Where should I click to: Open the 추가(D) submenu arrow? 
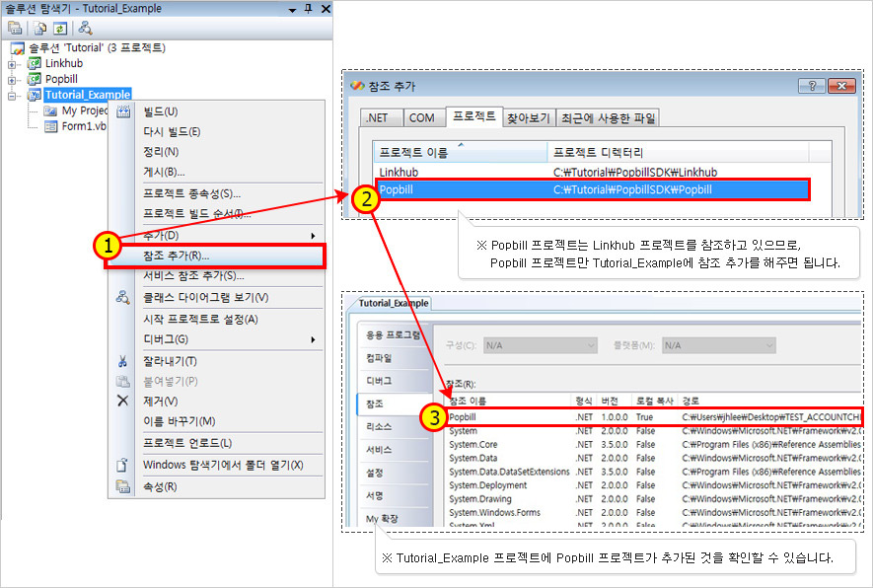coord(313,236)
